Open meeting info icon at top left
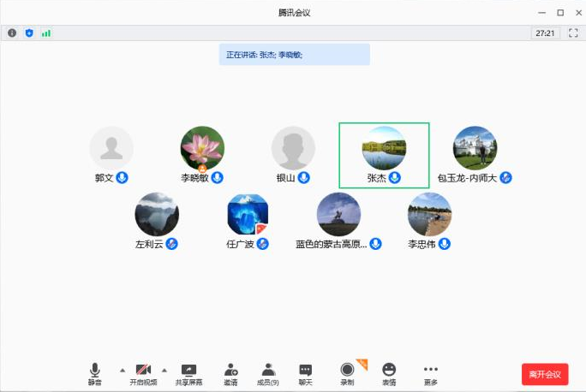 pos(12,33)
